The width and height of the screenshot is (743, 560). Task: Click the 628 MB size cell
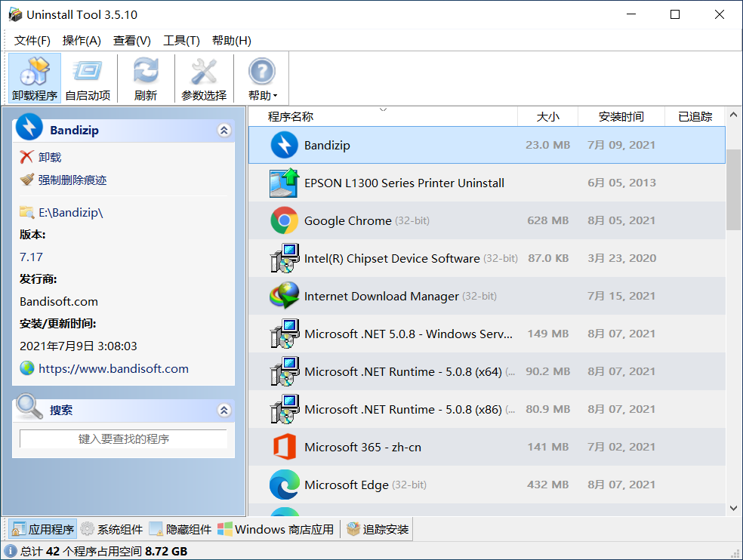pyautogui.click(x=547, y=220)
